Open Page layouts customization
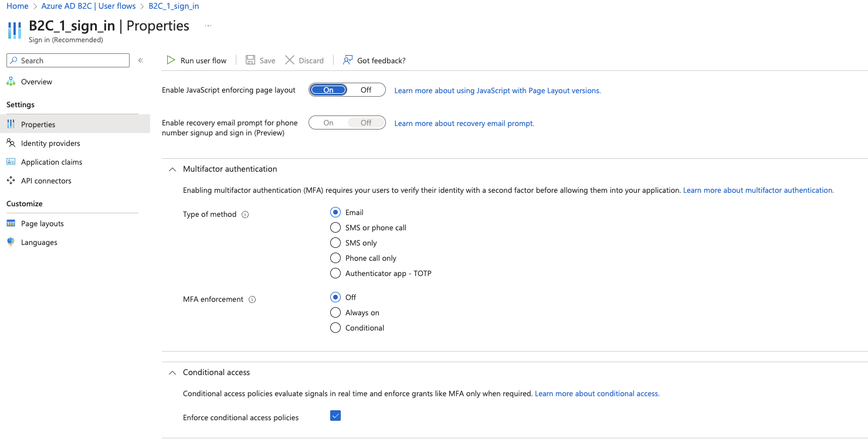 (x=42, y=223)
